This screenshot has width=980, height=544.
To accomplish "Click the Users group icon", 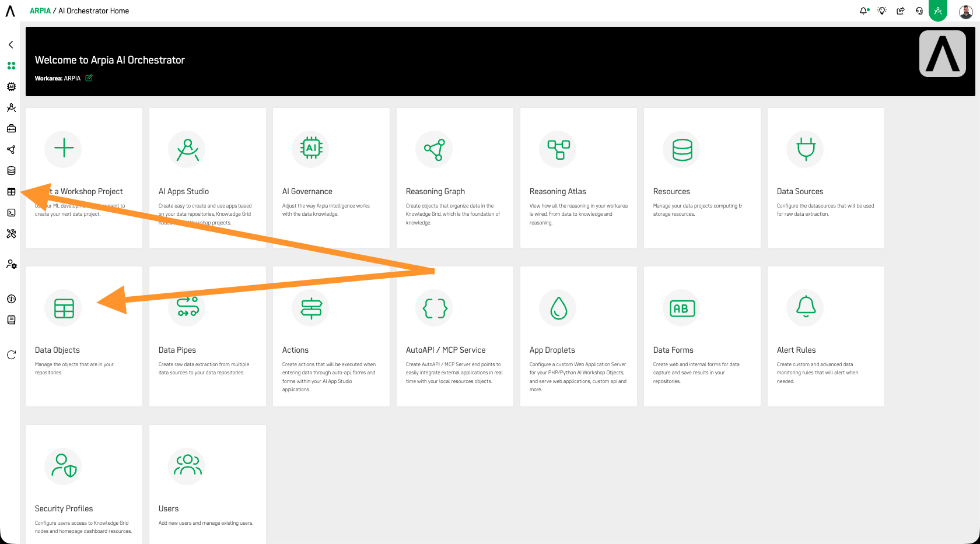I will coord(187,466).
